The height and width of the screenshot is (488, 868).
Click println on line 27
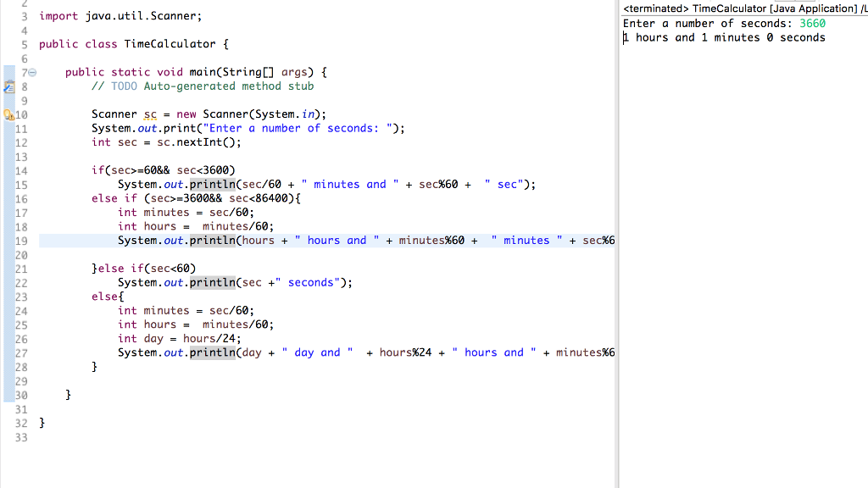click(x=213, y=352)
